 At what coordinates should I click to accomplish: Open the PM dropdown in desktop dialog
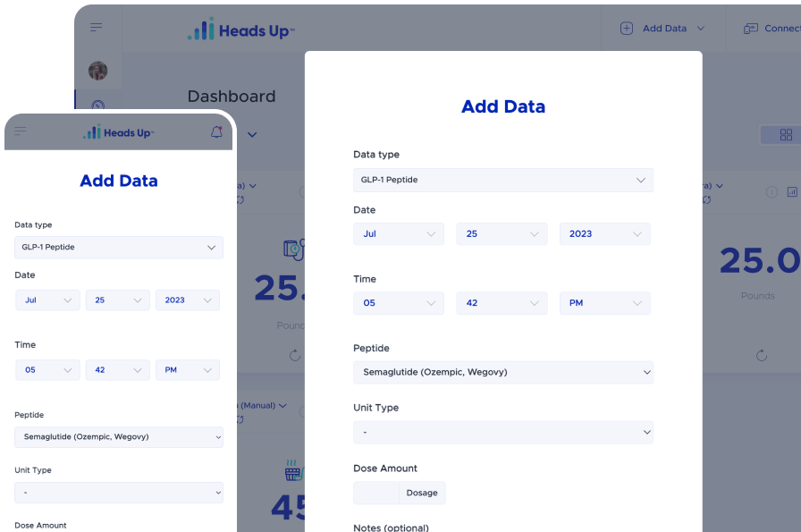pos(605,303)
